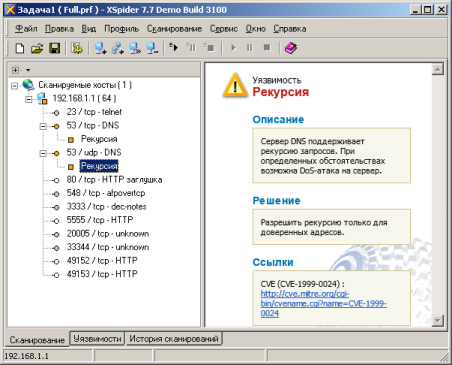The height and width of the screenshot is (365, 452).
Task: Click the Open file folder icon
Action: [x=37, y=48]
